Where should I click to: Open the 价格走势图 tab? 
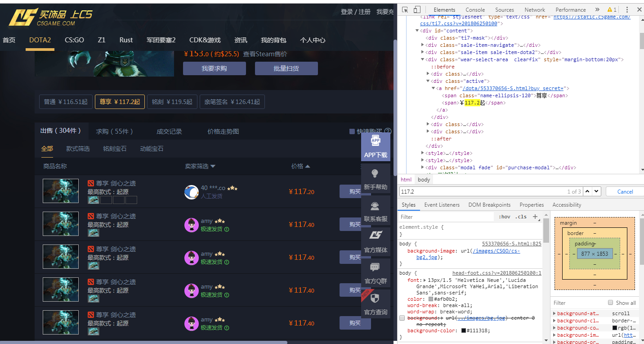223,131
